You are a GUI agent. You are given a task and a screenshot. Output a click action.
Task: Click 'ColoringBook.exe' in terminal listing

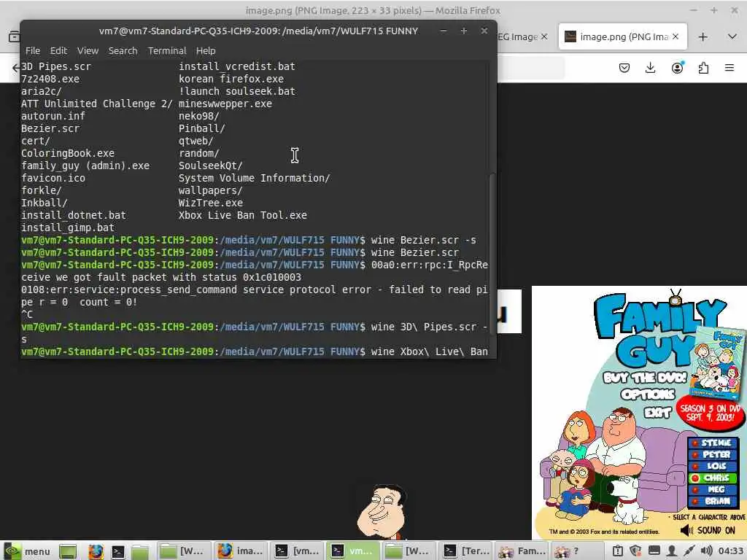(x=68, y=153)
